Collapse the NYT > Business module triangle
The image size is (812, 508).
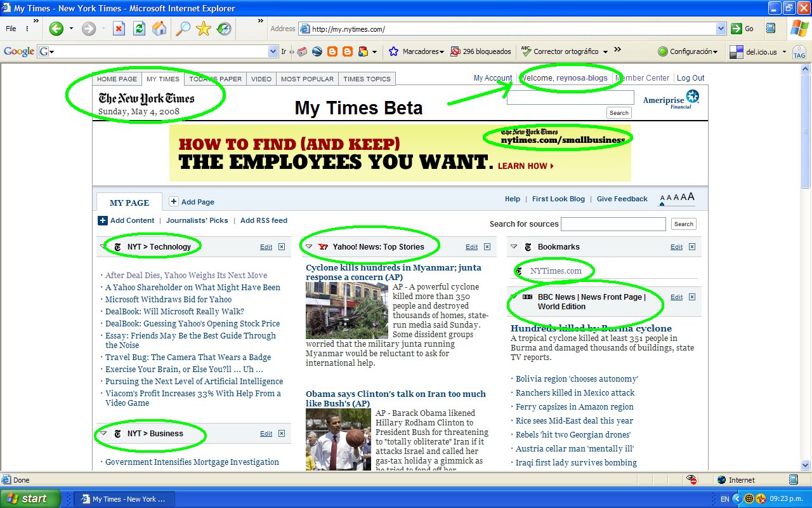103,434
